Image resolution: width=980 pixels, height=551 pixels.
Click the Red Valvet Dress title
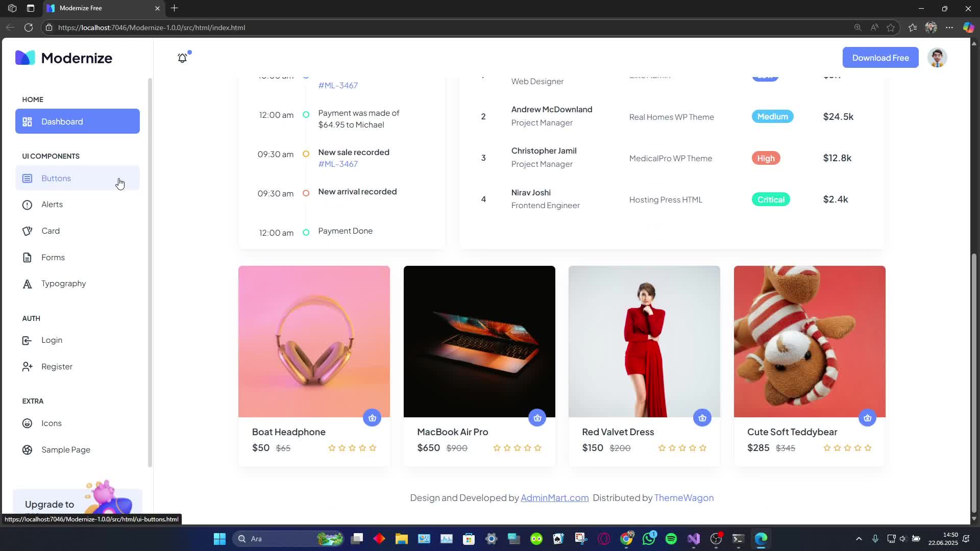[618, 432]
